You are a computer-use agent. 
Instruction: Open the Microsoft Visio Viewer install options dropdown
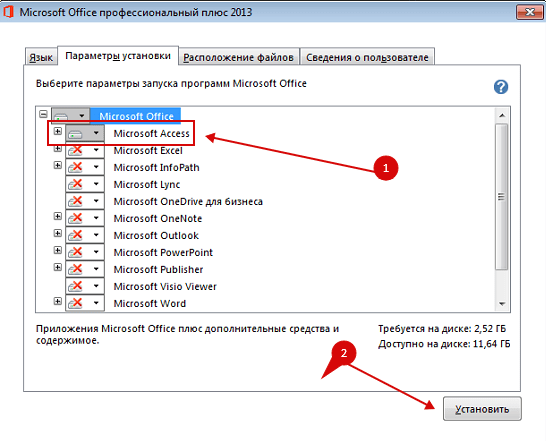96,286
